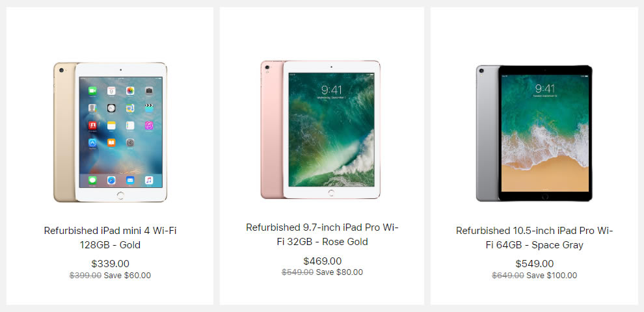Select the Rose Gold iPad Pro product image
The image size is (644, 312).
321,130
